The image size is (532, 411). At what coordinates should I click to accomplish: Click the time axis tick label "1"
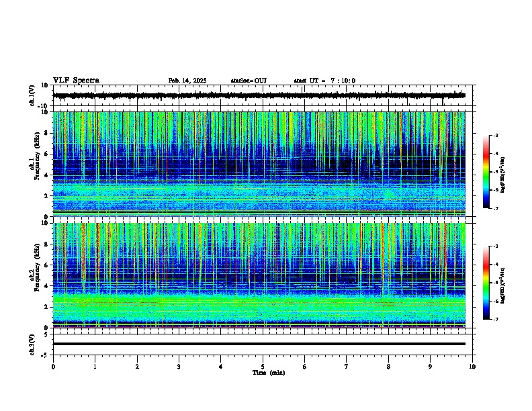pos(95,367)
